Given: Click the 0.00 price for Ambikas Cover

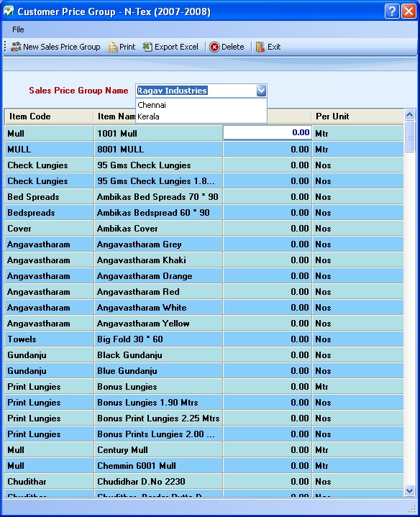Looking at the screenshot, I should [x=268, y=229].
